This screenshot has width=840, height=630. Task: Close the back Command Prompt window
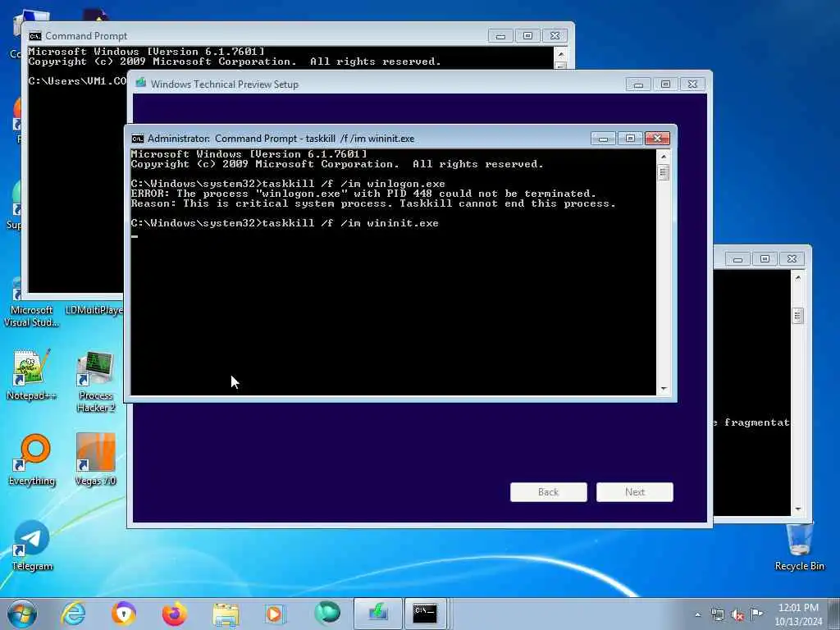pyautogui.click(x=555, y=36)
